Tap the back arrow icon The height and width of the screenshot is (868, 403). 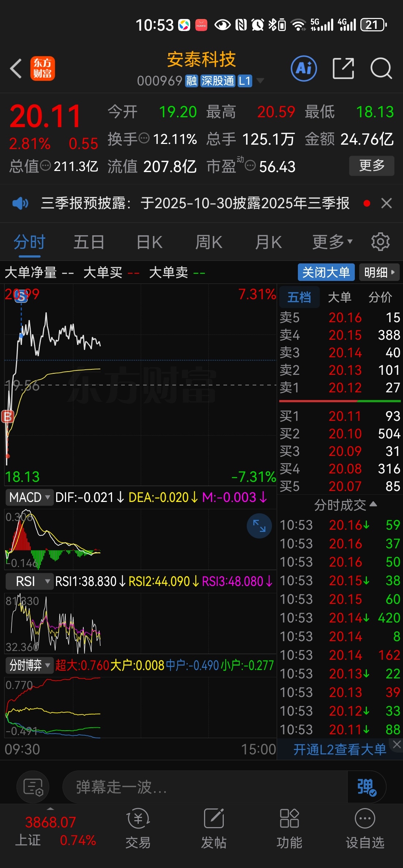(16, 68)
